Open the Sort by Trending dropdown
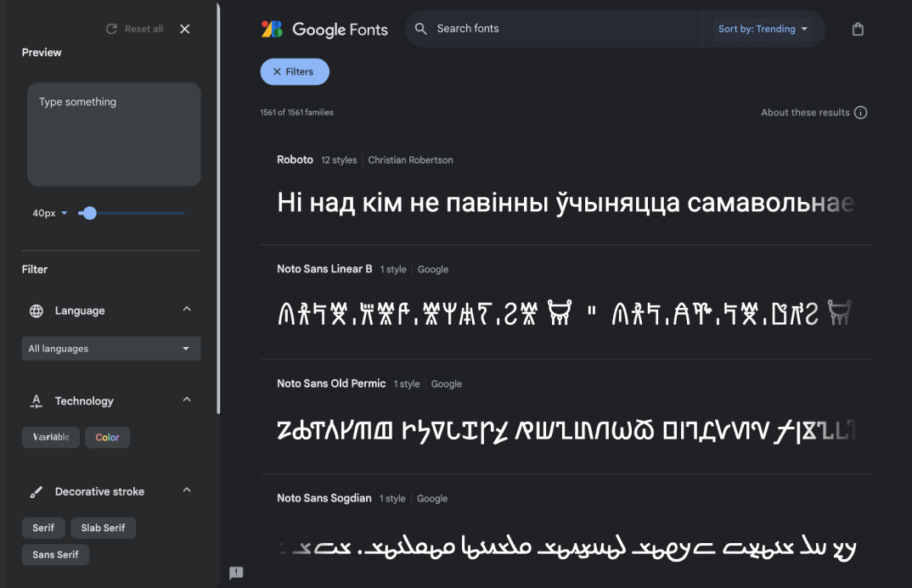912x588 pixels. click(x=763, y=29)
